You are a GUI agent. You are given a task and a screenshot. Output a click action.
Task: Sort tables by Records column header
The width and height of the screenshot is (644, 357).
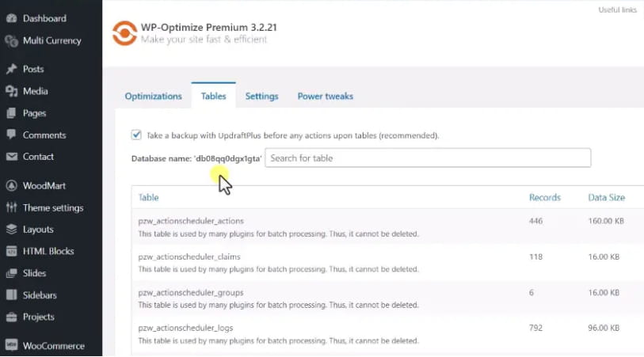coord(544,198)
